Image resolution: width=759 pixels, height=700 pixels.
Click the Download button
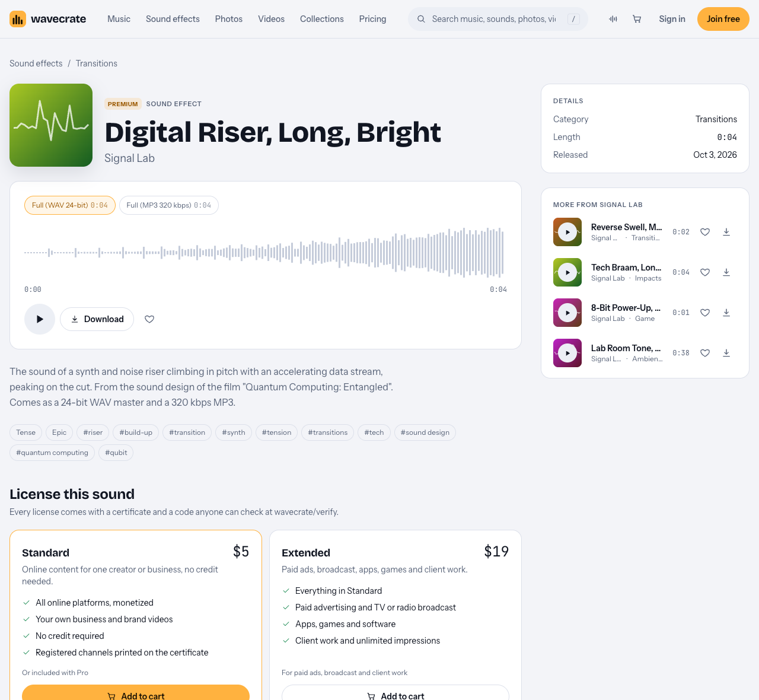point(97,319)
